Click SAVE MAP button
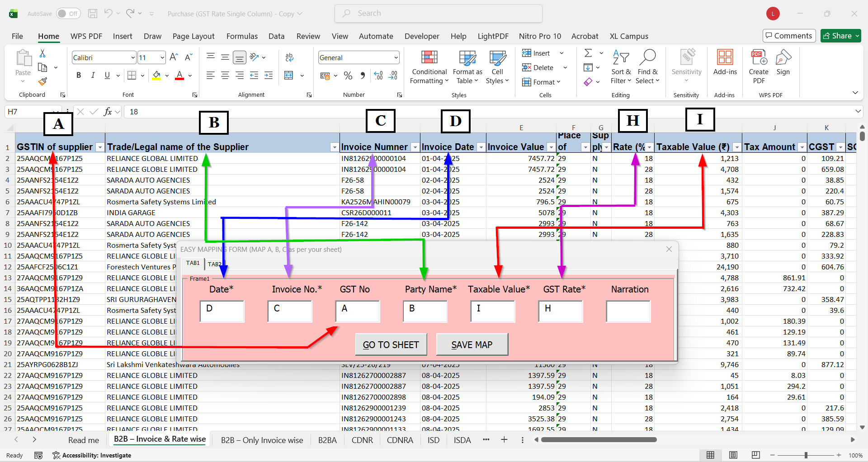The image size is (868, 462). tap(472, 344)
